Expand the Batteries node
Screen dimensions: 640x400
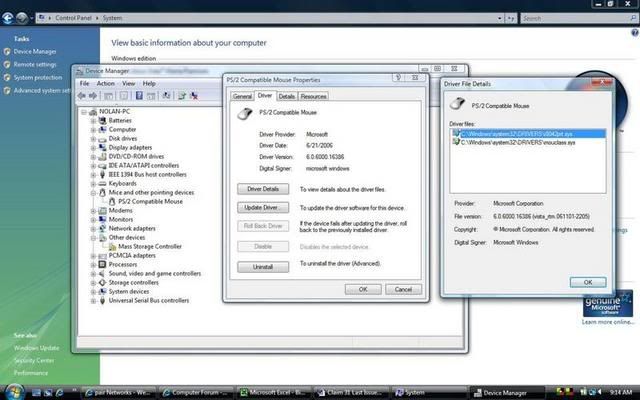[x=93, y=121]
